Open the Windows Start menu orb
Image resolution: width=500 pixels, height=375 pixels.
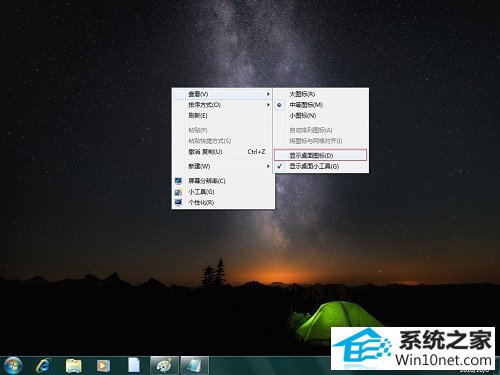coord(13,365)
